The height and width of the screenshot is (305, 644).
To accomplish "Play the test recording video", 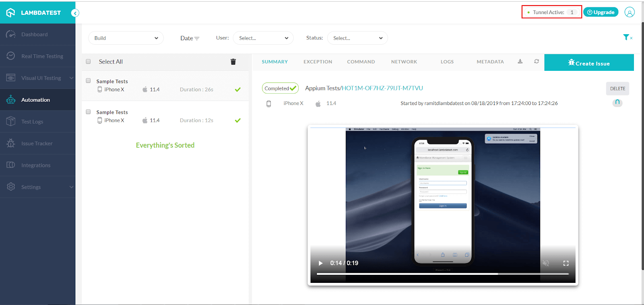I will 321,263.
